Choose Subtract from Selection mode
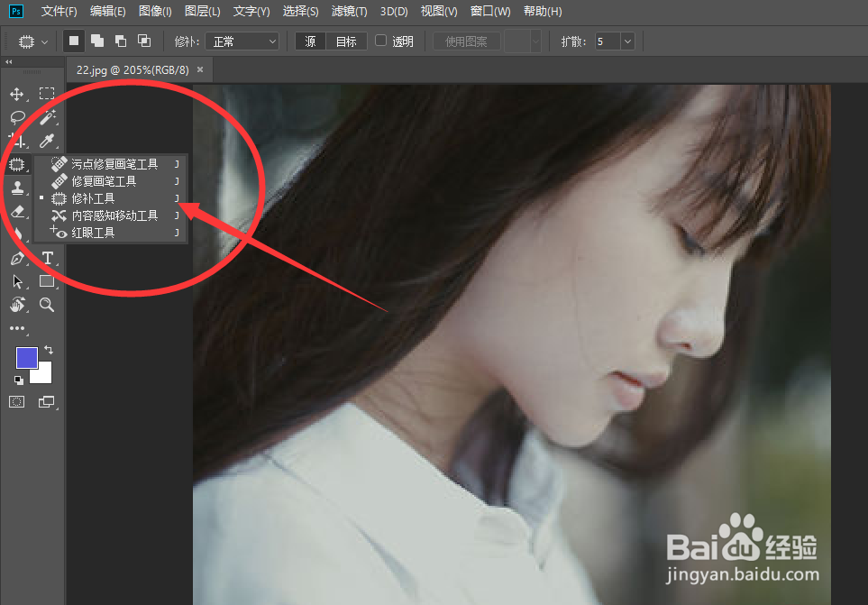Image resolution: width=868 pixels, height=605 pixels. (x=121, y=41)
